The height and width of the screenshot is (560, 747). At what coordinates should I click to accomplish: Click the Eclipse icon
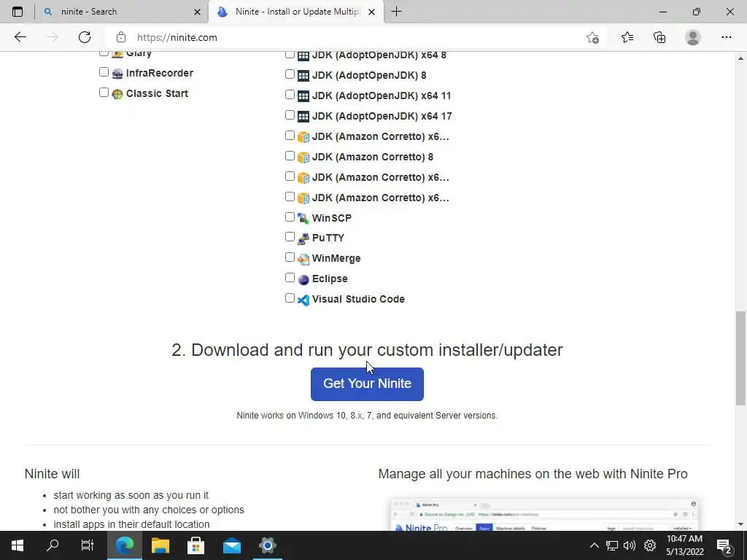click(303, 279)
